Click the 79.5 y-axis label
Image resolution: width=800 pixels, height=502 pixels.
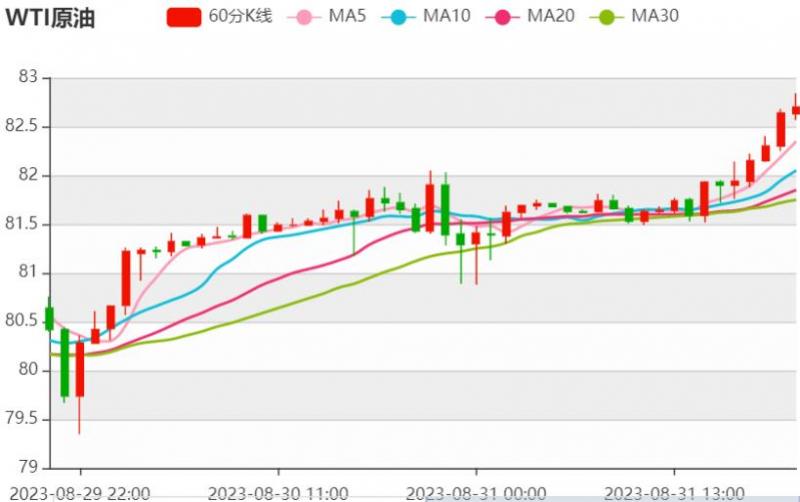[22, 418]
